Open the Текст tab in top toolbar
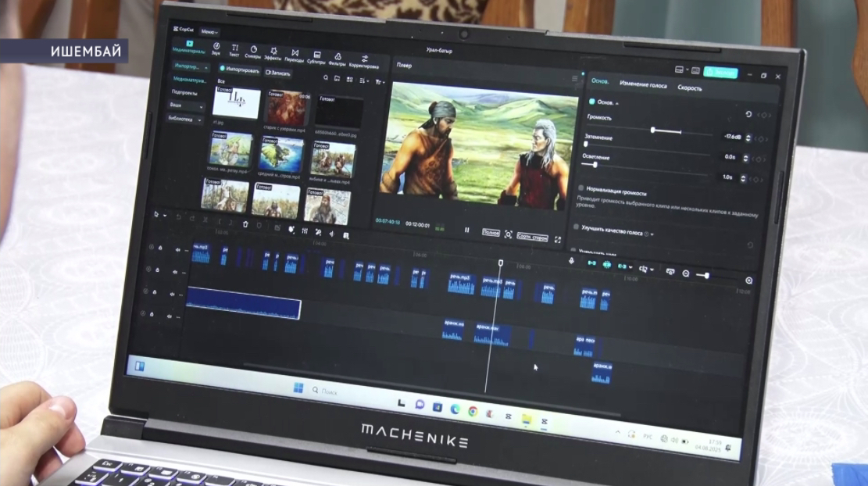868x486 pixels. coord(234,51)
